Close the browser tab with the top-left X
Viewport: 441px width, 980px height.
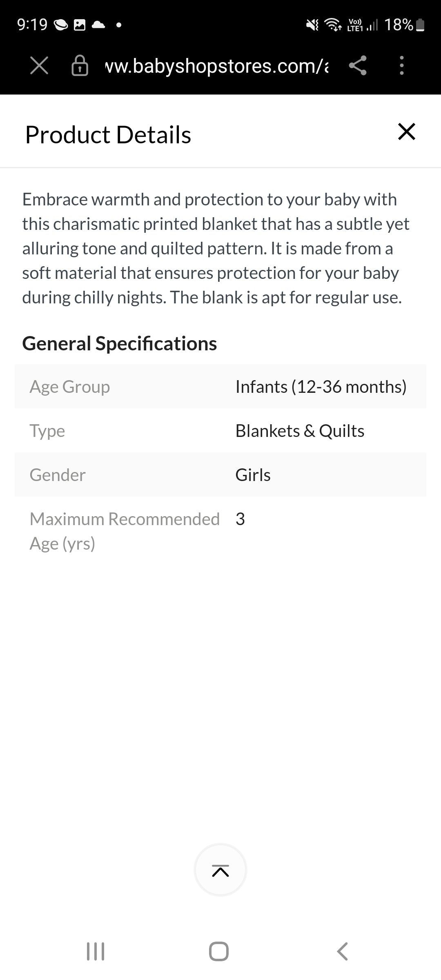point(39,65)
